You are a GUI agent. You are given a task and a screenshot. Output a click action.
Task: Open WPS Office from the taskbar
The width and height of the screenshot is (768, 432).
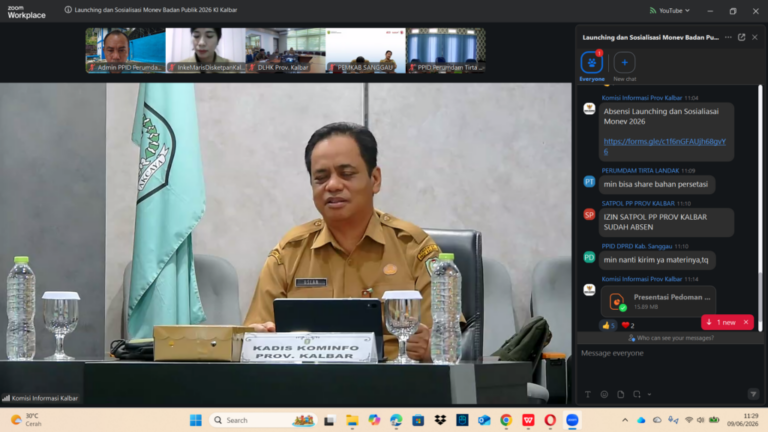click(528, 420)
